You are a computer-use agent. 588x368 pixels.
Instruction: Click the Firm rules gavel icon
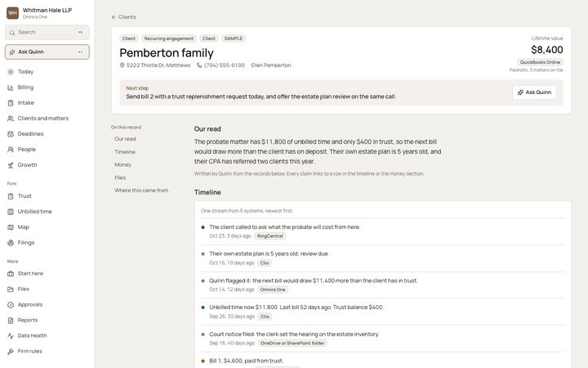point(11,352)
